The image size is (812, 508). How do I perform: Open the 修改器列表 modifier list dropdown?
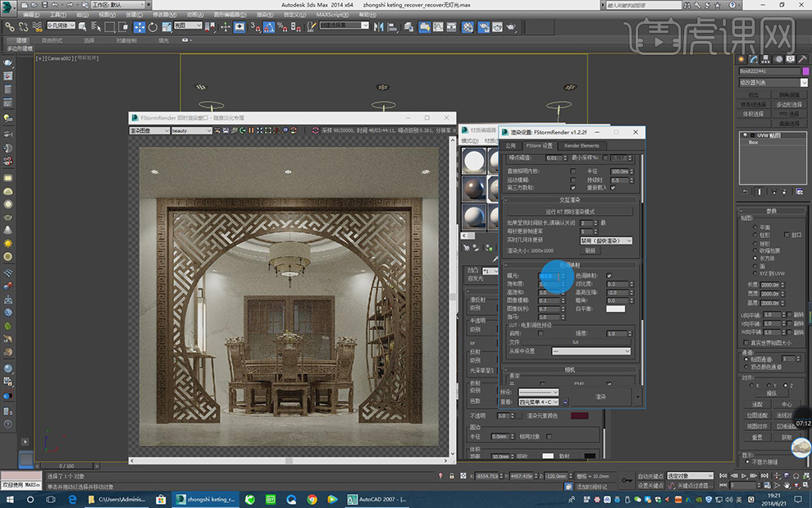click(773, 83)
